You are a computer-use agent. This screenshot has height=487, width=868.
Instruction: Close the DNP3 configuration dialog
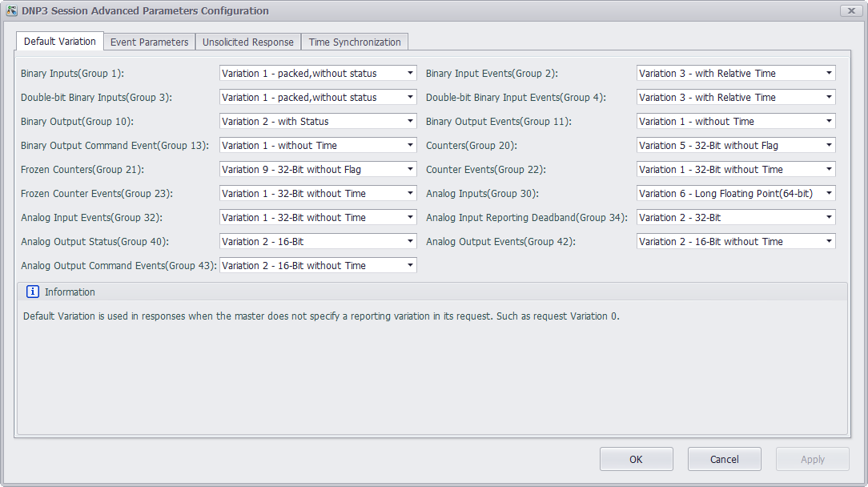[850, 11]
